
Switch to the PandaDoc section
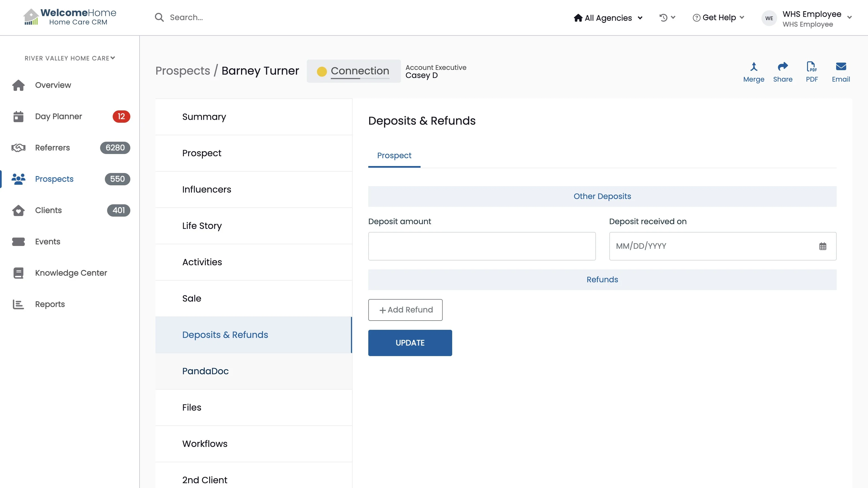[x=205, y=371]
